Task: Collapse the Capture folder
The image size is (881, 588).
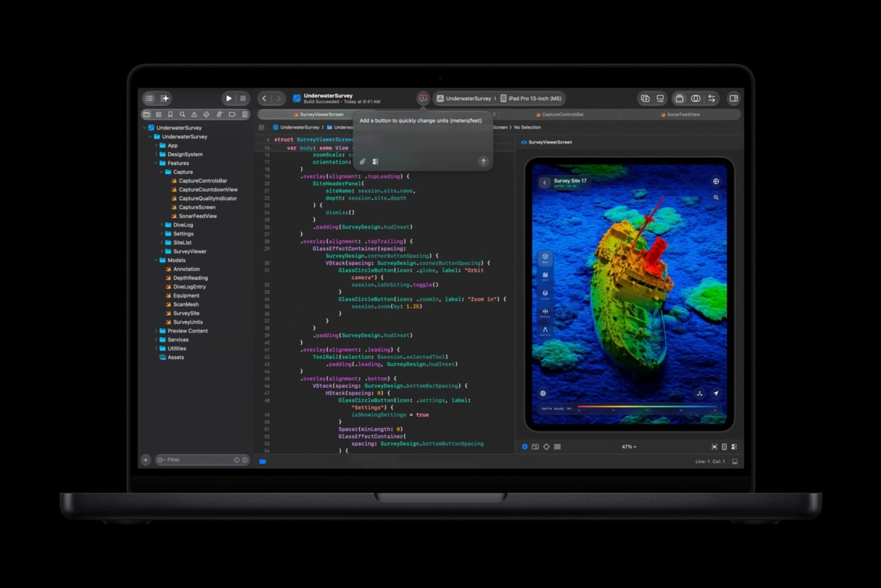Action: pos(162,172)
